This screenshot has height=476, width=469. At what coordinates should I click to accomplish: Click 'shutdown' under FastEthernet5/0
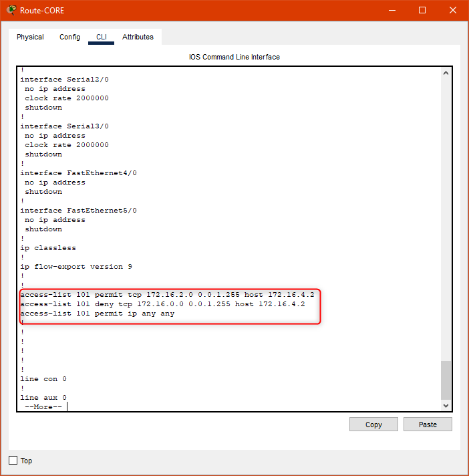click(43, 229)
